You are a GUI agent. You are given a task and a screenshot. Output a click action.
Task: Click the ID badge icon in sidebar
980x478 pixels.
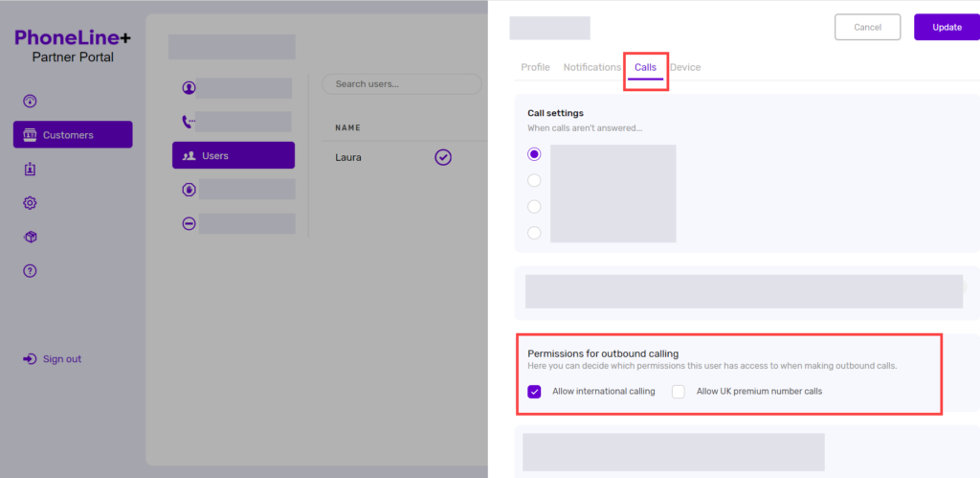[30, 170]
